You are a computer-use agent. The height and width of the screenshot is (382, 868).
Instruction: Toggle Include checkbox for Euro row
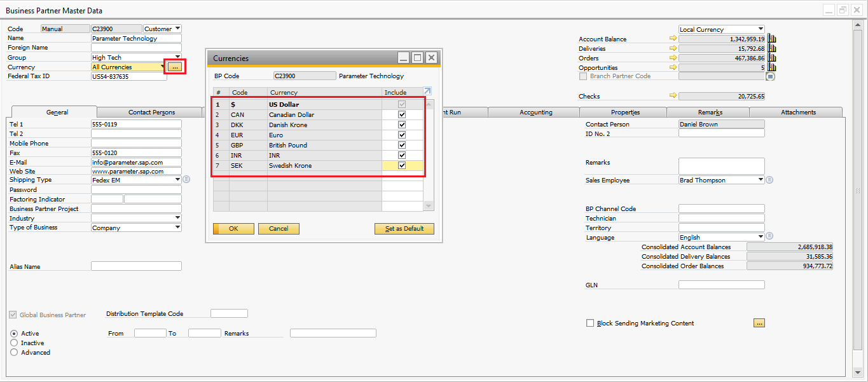coord(402,135)
